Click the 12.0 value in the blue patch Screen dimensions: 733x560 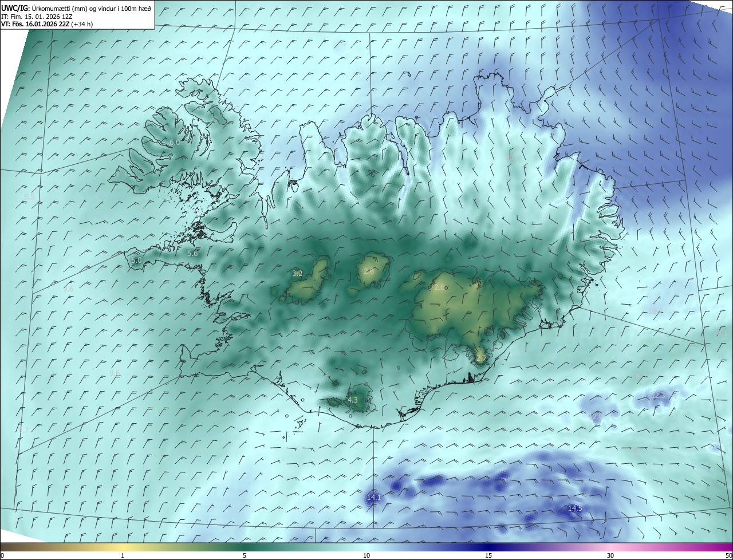[x=596, y=417]
